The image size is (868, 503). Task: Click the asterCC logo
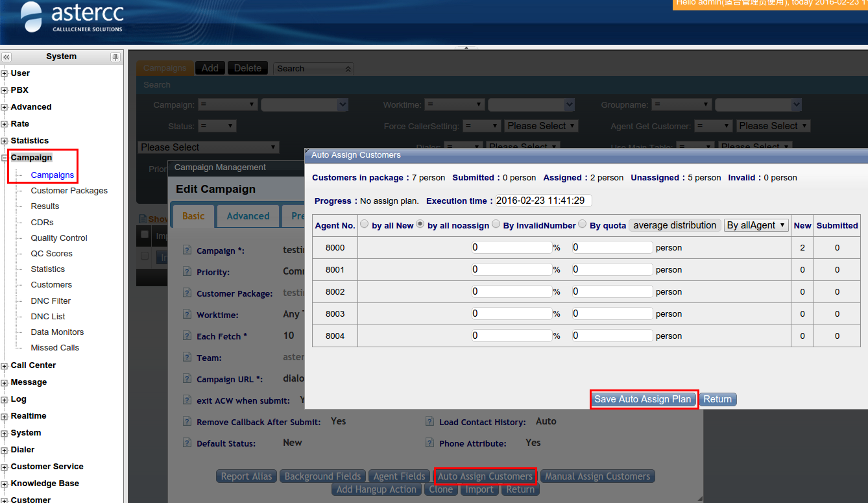71,18
